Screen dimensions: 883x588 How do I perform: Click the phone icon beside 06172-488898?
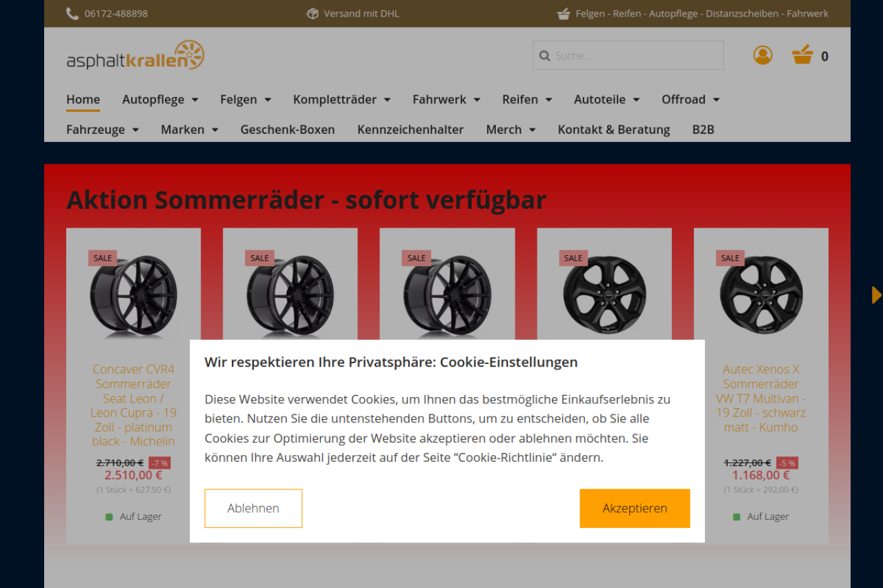click(72, 14)
